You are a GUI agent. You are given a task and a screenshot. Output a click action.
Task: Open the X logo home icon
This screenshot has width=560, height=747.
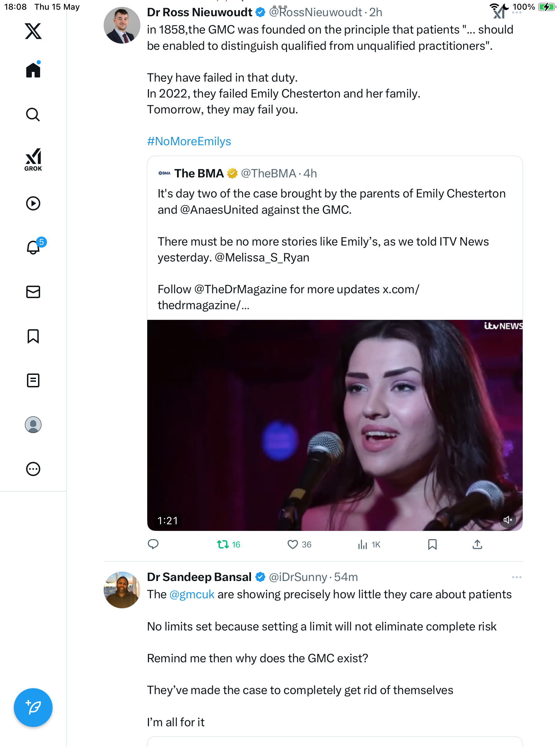(x=33, y=31)
